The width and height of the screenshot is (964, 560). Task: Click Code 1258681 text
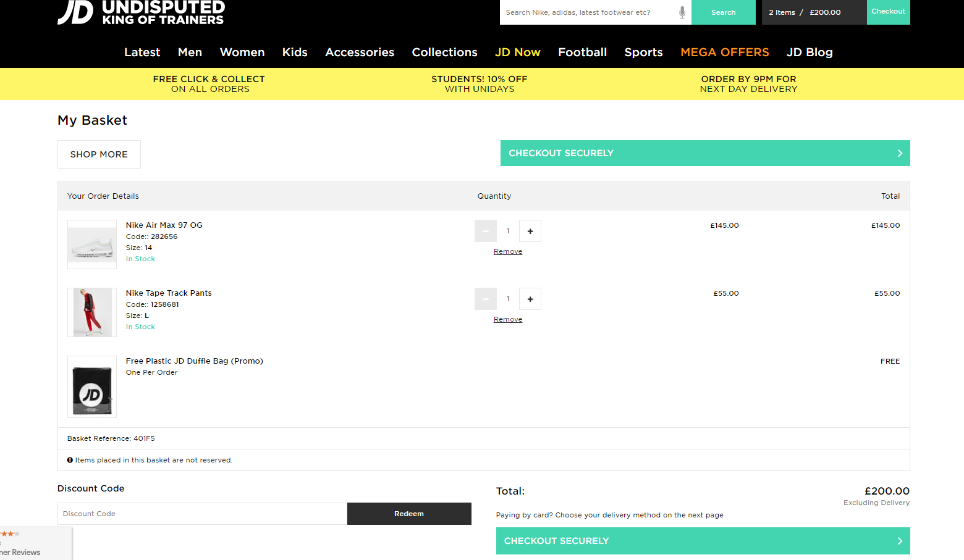click(x=153, y=304)
